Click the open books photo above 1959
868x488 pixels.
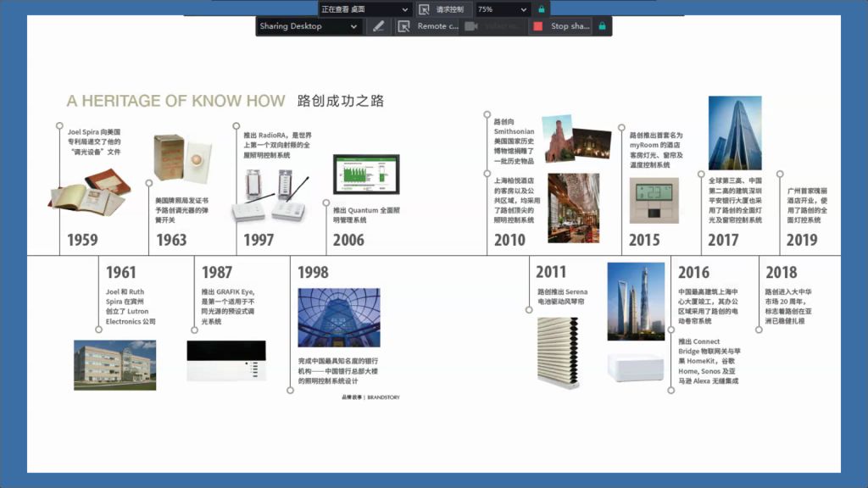click(90, 192)
